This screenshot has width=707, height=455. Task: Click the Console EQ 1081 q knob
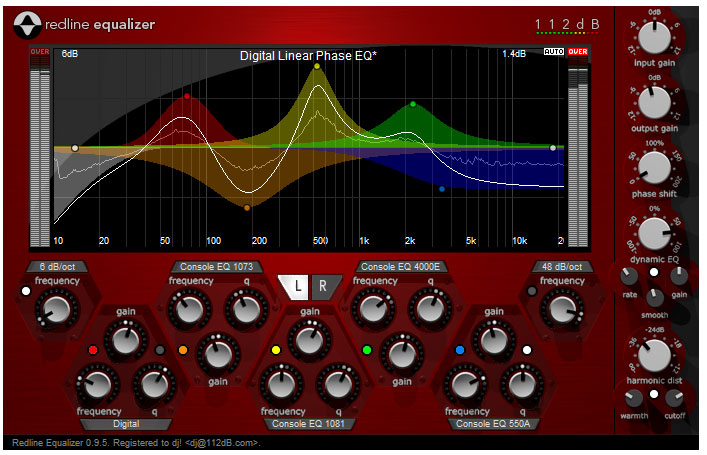(x=338, y=385)
